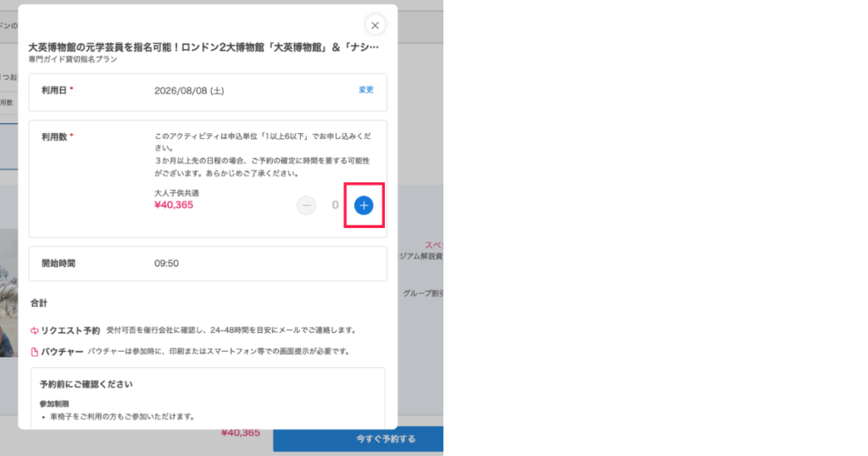Image resolution: width=868 pixels, height=456 pixels.
Task: Click the 利用数 label
Action: [x=54, y=136]
